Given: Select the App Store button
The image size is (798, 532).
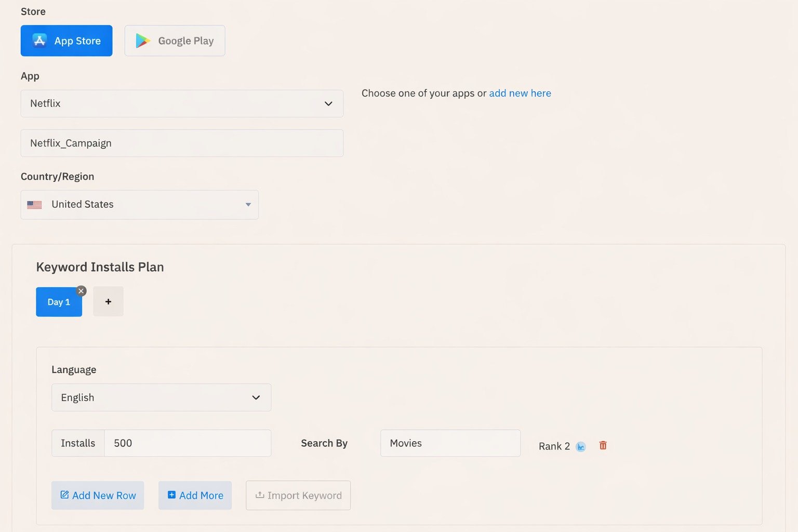Looking at the screenshot, I should click(66, 41).
